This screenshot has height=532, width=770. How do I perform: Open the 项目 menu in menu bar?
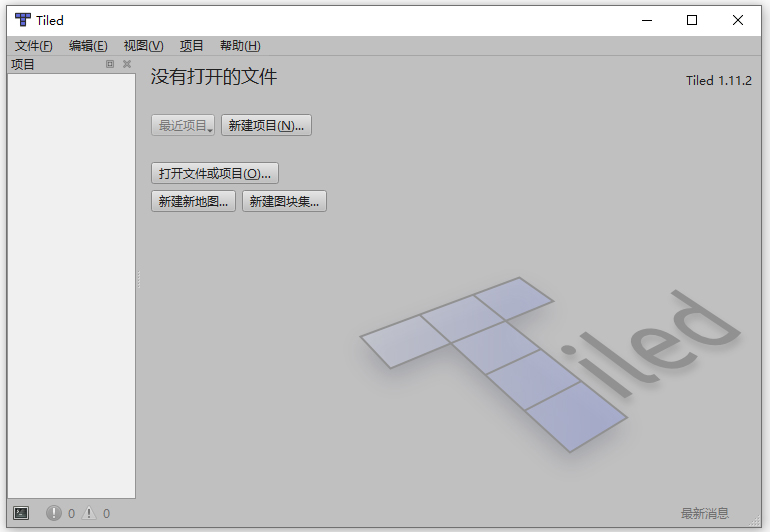[x=191, y=46]
